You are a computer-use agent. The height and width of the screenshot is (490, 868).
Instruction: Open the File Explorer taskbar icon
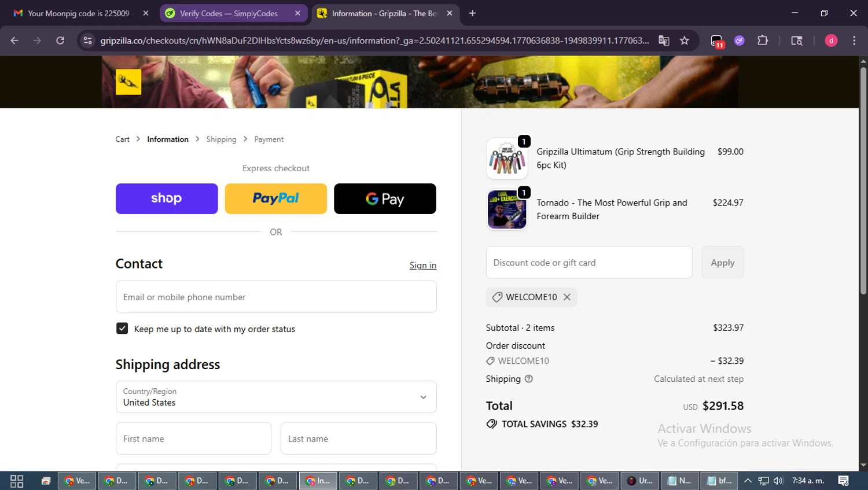tap(46, 481)
